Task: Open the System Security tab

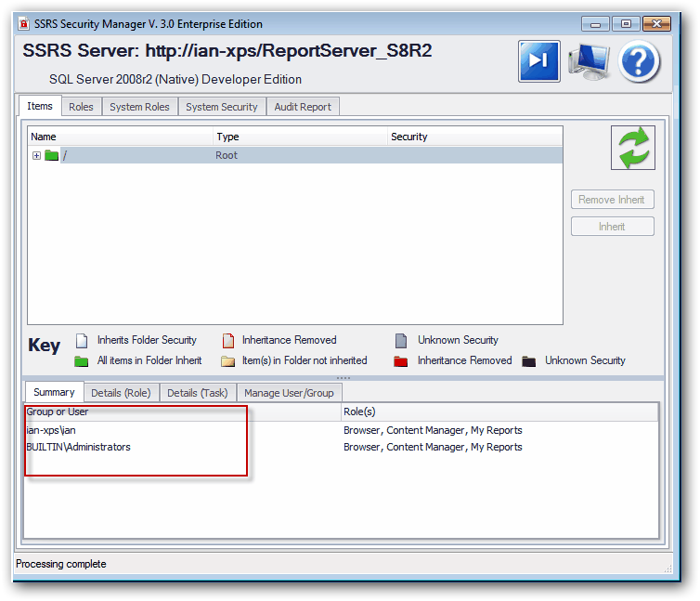Action: [x=222, y=107]
